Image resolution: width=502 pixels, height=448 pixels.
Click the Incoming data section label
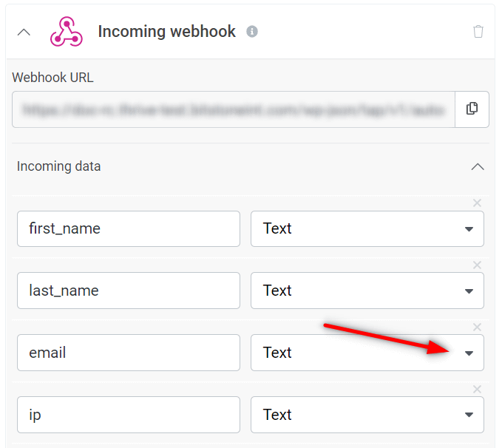click(58, 166)
